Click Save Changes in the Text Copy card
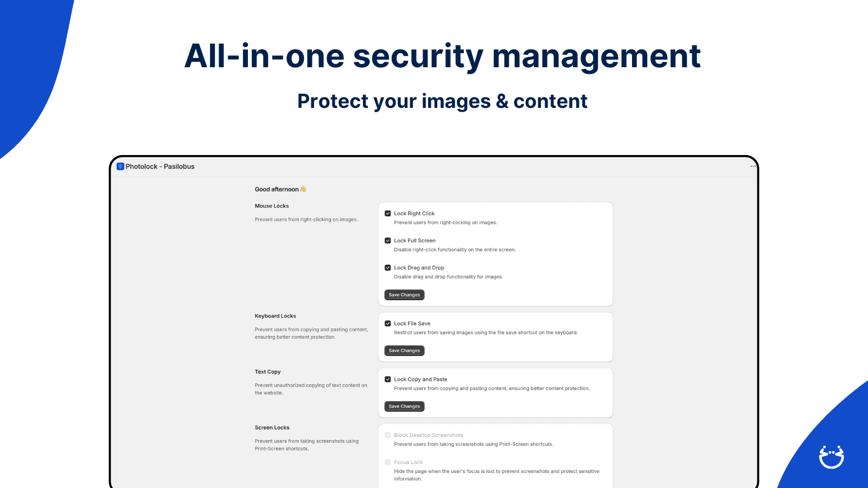 (x=404, y=406)
